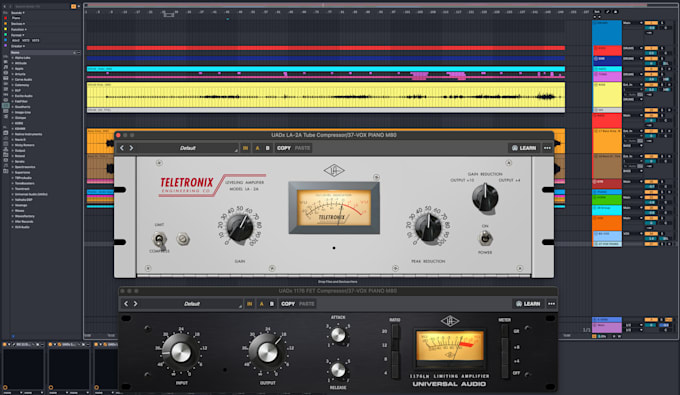
Task: Select the long red clip in the arrangement timeline
Action: tap(326, 48)
